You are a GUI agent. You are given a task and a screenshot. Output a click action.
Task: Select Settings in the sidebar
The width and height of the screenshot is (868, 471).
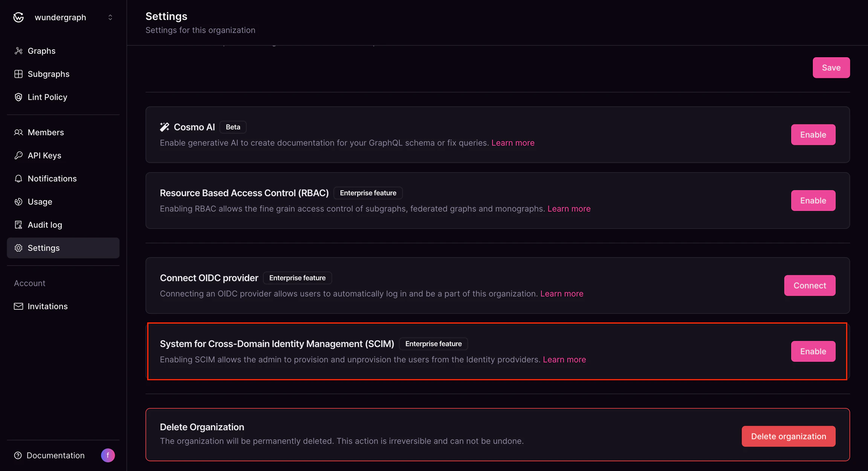click(x=44, y=248)
